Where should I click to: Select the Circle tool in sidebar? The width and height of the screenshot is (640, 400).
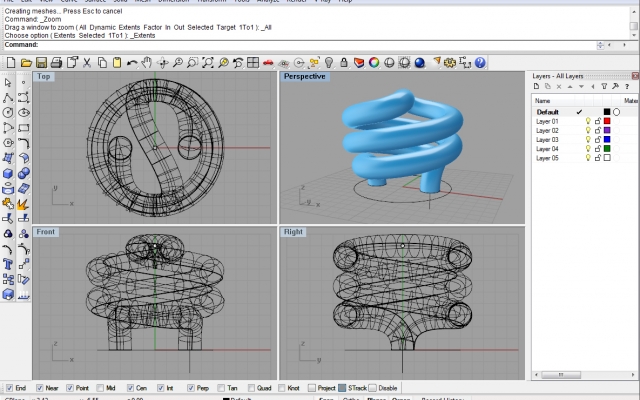click(8, 113)
